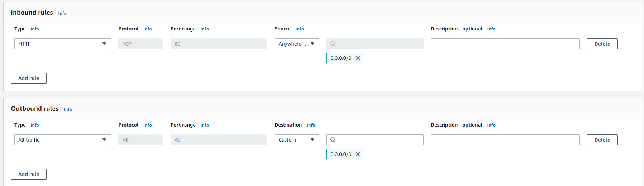
Task: Open Info link next to inbound Protocol
Action: click(147, 29)
